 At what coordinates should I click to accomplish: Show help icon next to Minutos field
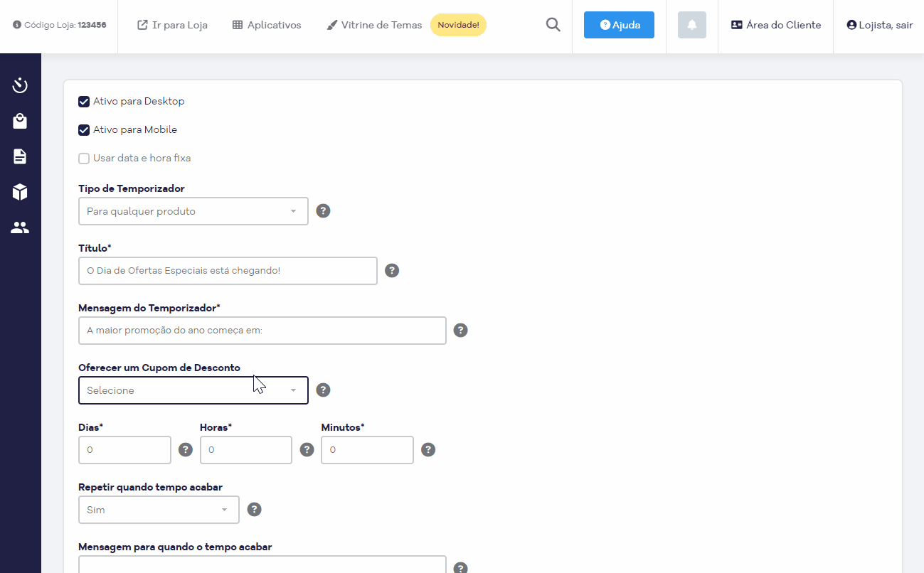click(428, 450)
